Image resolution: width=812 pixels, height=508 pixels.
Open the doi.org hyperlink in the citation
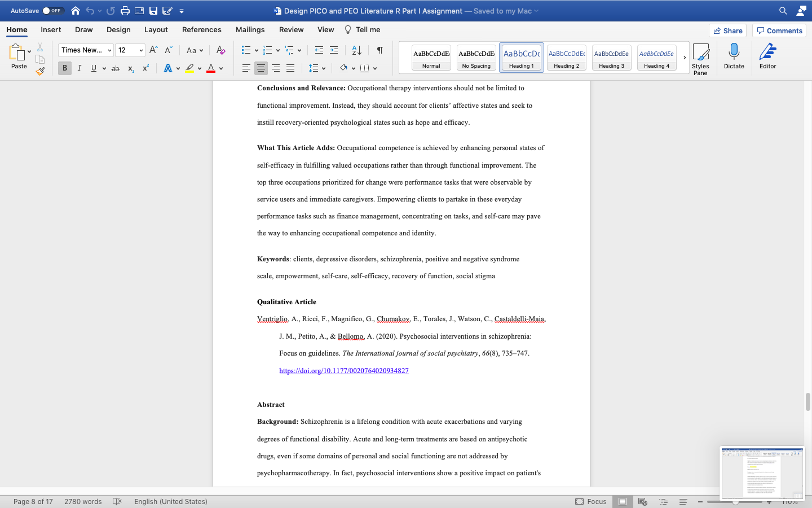tap(344, 370)
